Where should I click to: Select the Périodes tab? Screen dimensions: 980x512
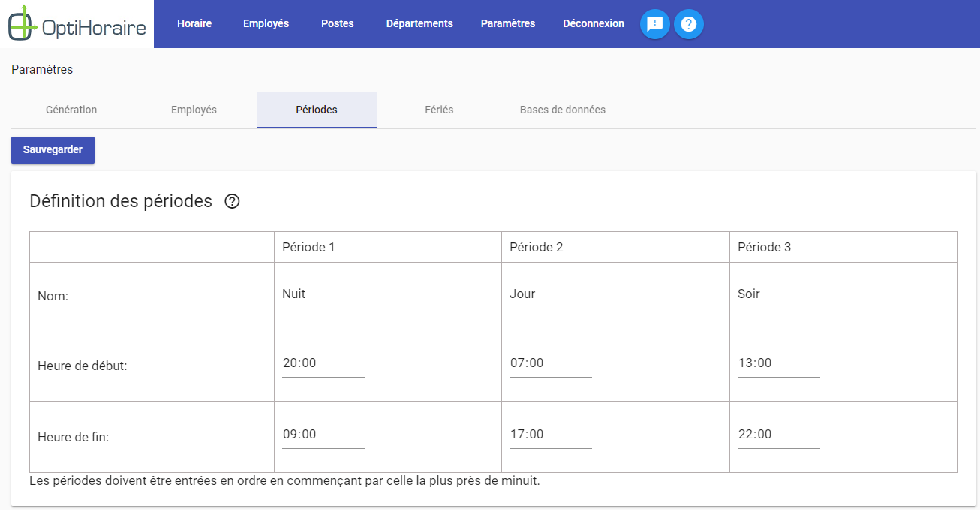[317, 110]
